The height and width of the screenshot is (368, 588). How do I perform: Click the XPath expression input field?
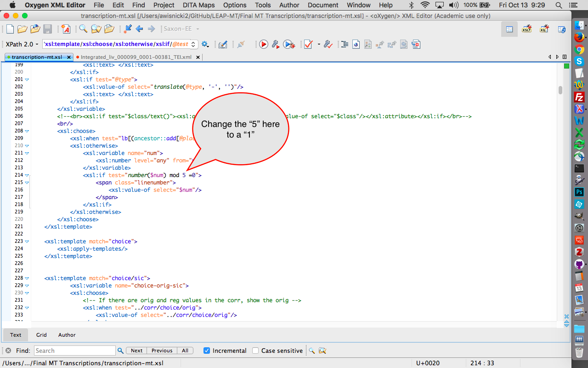click(116, 44)
